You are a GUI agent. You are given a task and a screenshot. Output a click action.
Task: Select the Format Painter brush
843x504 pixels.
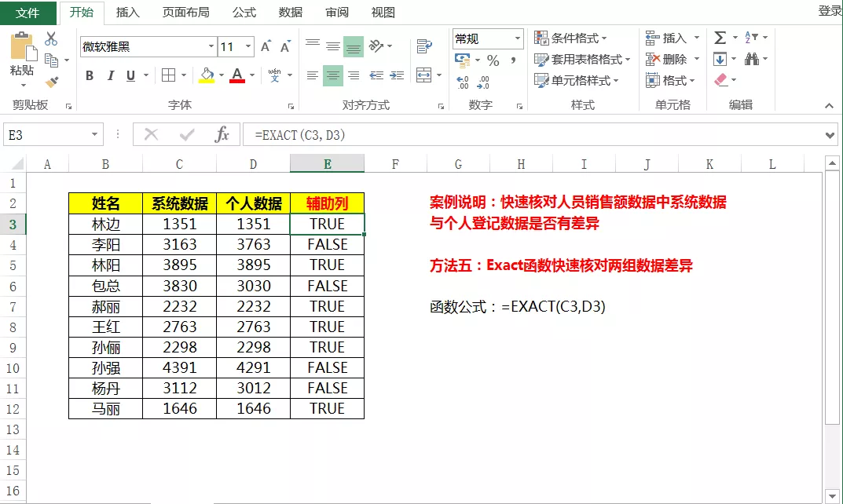pyautogui.click(x=52, y=82)
